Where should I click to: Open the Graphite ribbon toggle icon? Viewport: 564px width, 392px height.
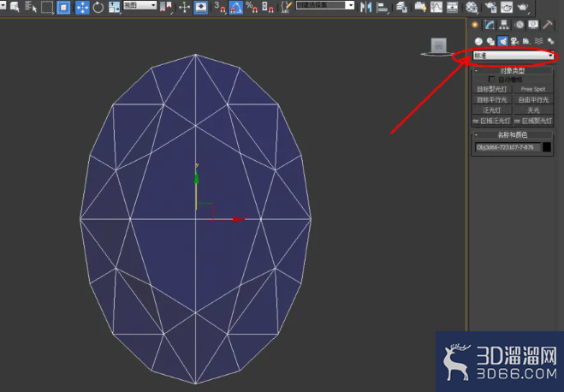tap(420, 7)
